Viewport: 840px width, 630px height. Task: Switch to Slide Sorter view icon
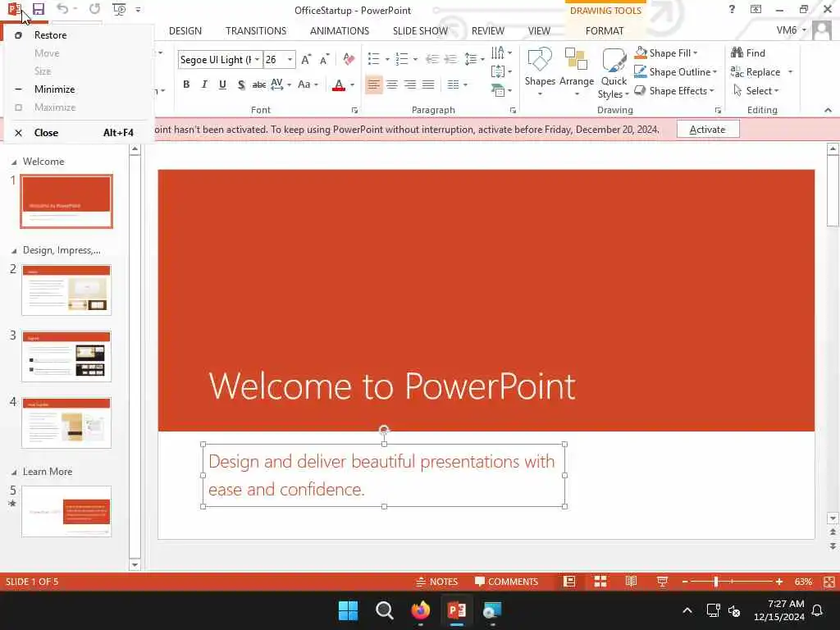[600, 582]
